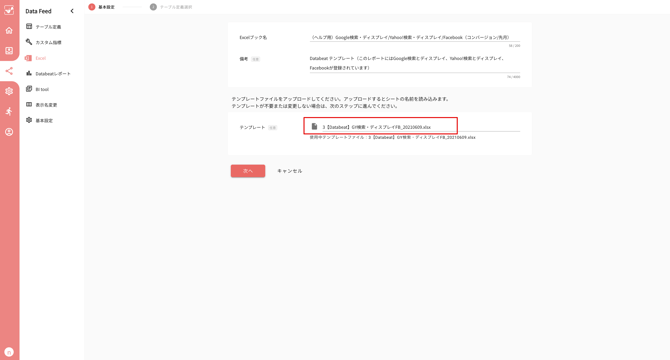
Task: Open the settings gear icon in red sidebar
Action: (9, 91)
